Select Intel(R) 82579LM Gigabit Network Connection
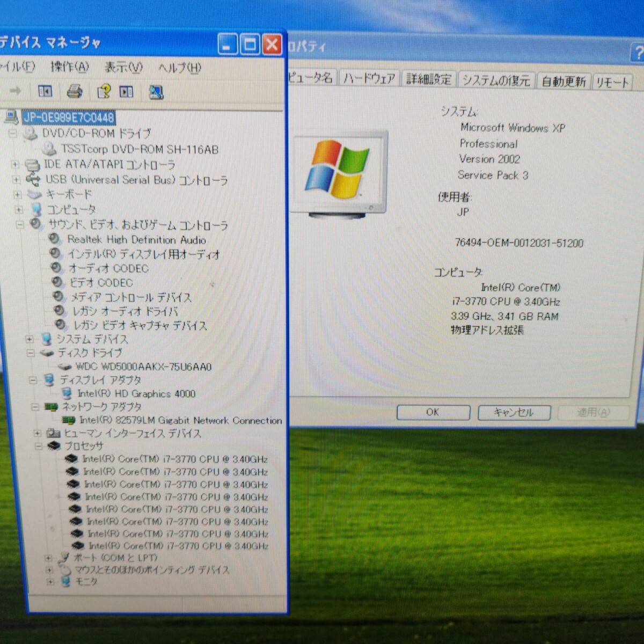This screenshot has width=644, height=644. 180,420
